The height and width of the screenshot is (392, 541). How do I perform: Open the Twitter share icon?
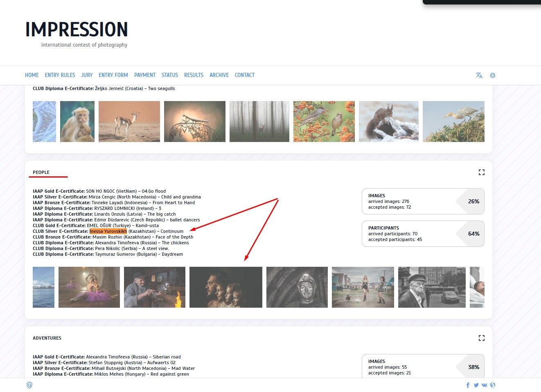point(476,385)
